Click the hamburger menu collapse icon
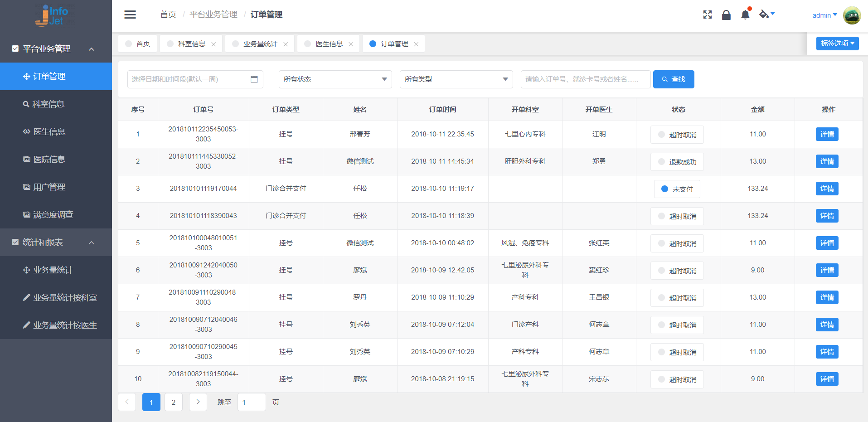The height and width of the screenshot is (422, 868). click(x=130, y=15)
